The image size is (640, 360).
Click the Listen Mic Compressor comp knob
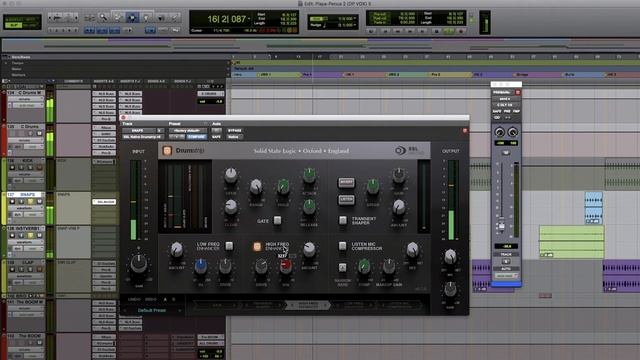point(364,267)
